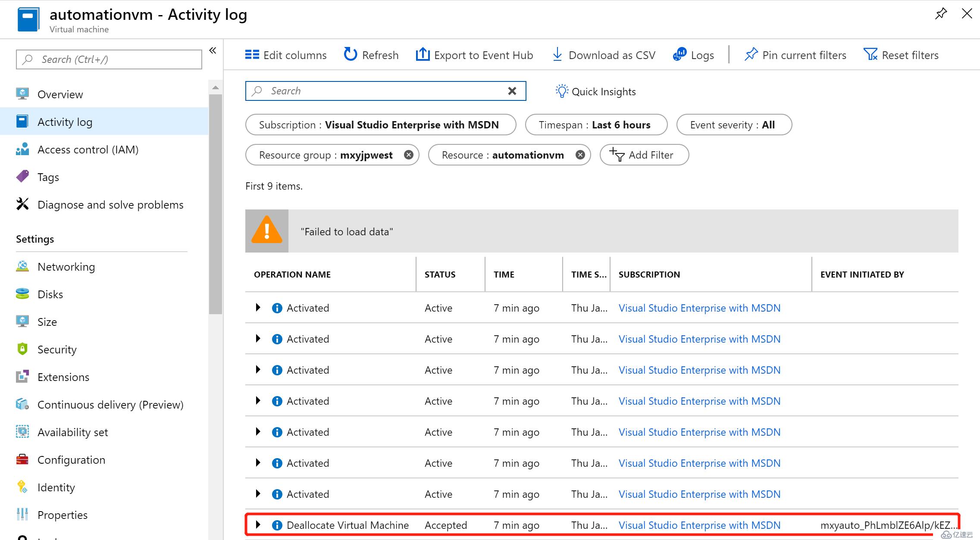
Task: Collapse the sidebar with the double chevron
Action: coord(213,50)
